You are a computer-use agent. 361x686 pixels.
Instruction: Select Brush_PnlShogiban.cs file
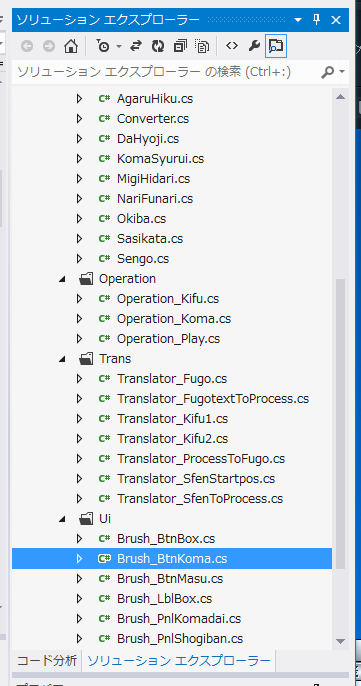click(x=180, y=639)
